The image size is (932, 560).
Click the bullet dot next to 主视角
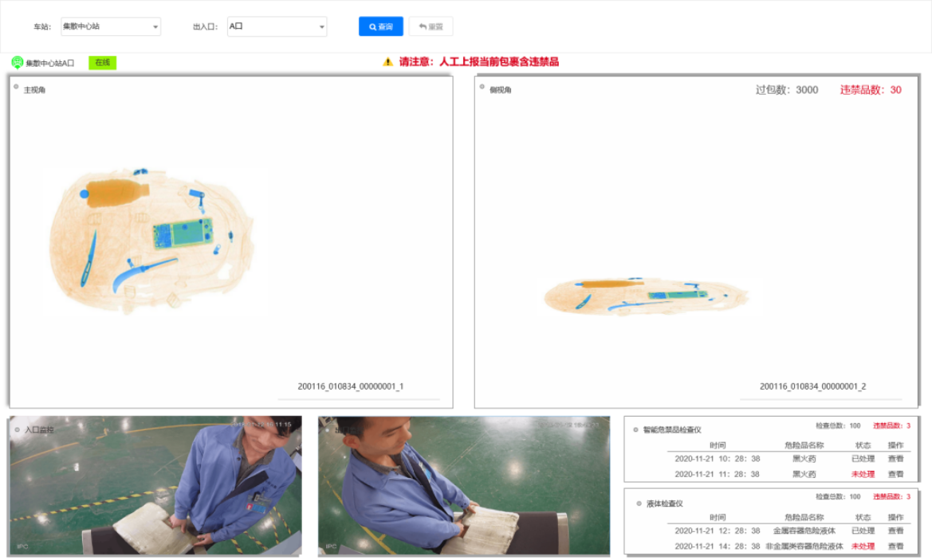click(x=16, y=87)
